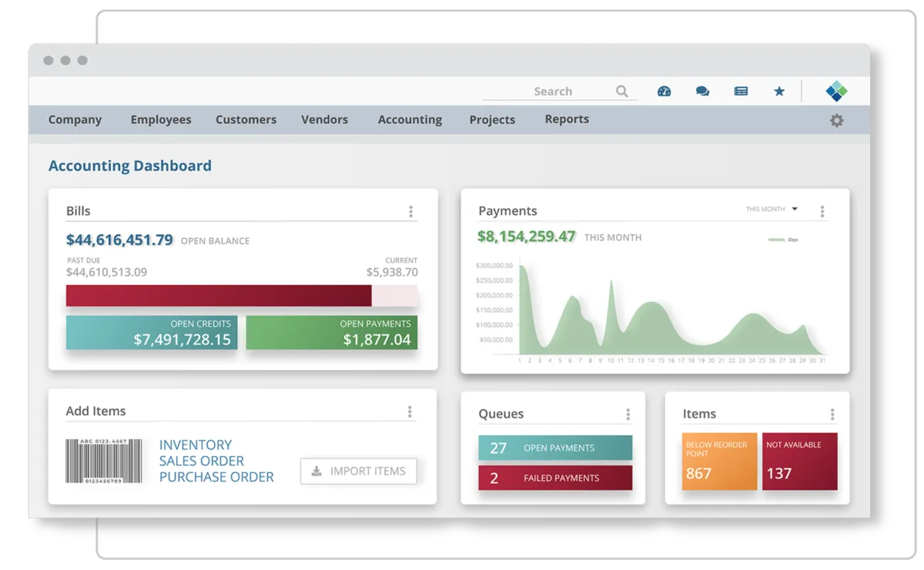
Task: Click the red past due progress bar in Bills
Action: [x=219, y=295]
